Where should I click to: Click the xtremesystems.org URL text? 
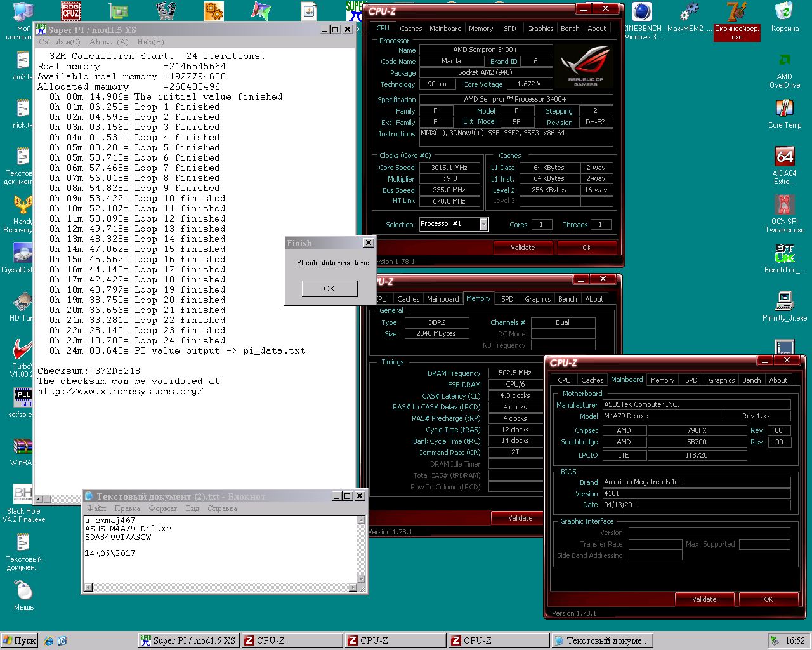pos(120,392)
